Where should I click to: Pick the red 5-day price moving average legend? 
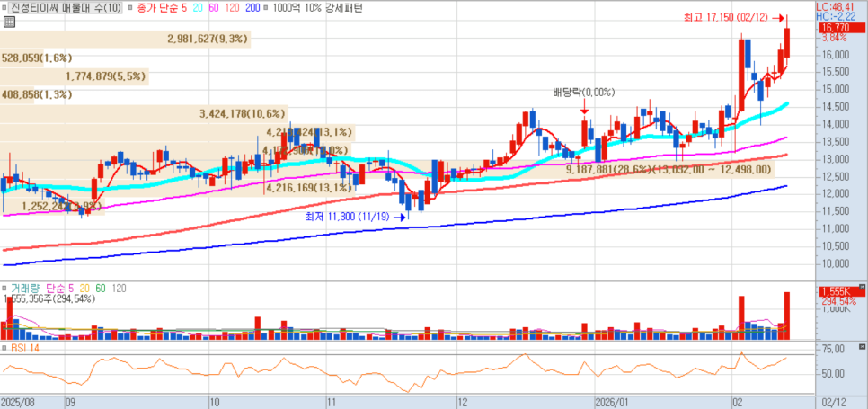(x=184, y=9)
